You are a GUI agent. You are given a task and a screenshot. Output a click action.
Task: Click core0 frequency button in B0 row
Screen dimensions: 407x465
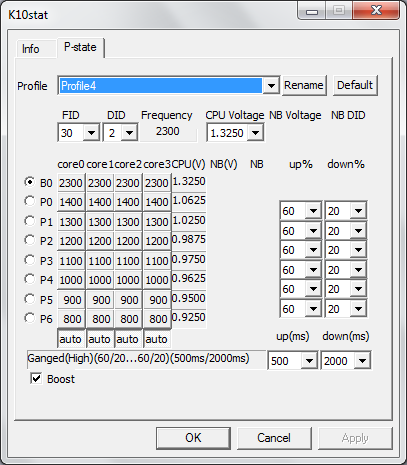click(71, 183)
